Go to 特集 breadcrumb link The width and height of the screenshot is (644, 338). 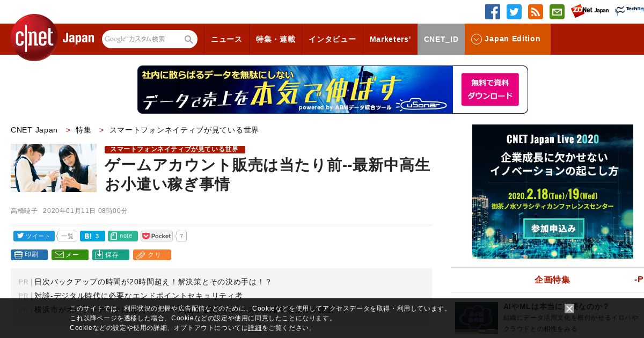click(83, 130)
